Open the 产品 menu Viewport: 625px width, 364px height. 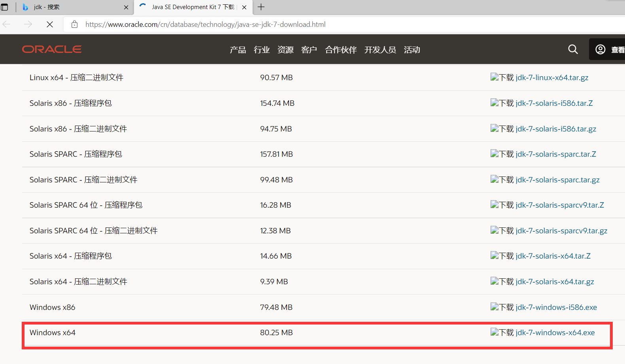pos(238,50)
